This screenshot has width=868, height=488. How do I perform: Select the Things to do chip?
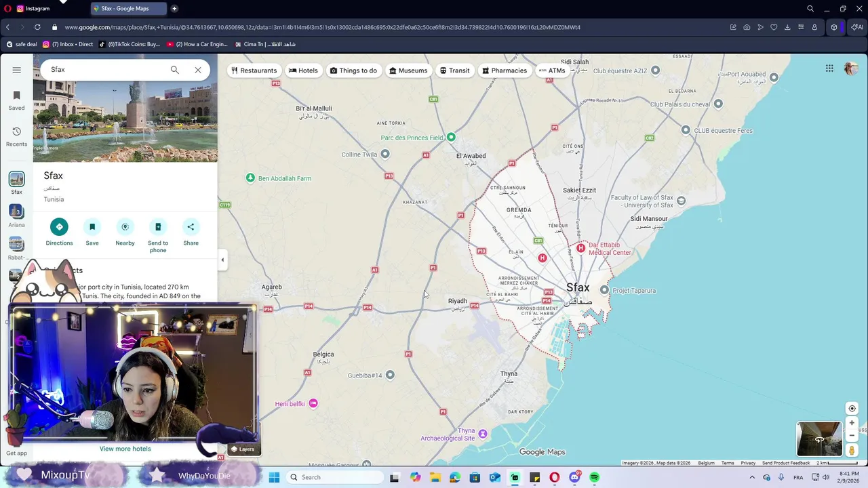coord(353,70)
